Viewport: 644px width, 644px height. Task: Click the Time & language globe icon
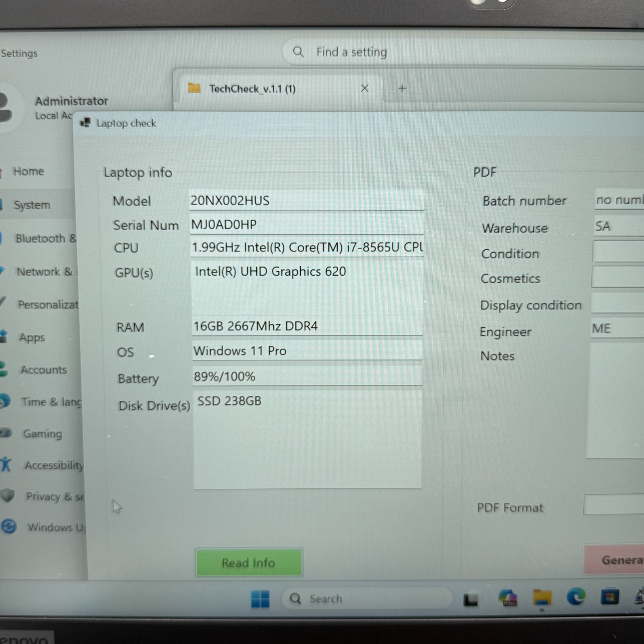click(x=6, y=401)
